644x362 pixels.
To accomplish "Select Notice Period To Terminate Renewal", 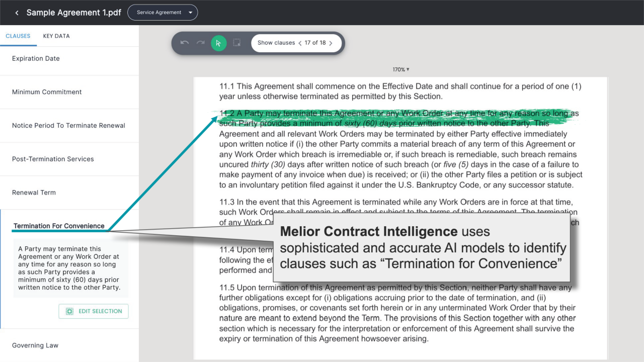I will tap(69, 126).
